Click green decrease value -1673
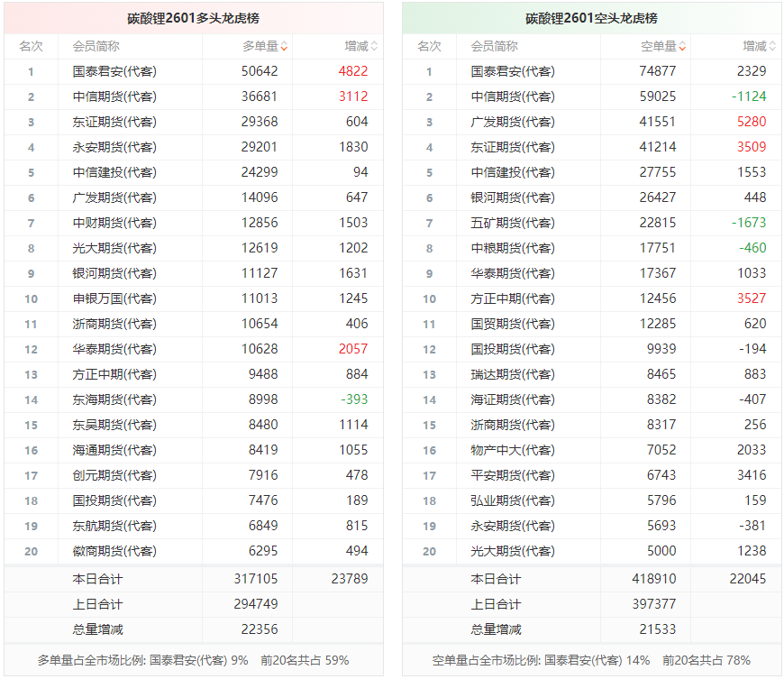This screenshot has height=679, width=784. [x=749, y=223]
